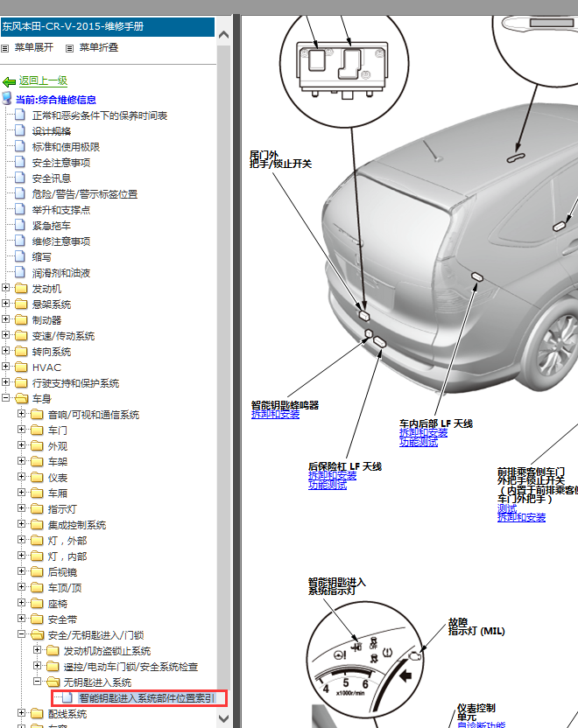Screen dimensions: 578x728
Task: Click the page icon beside 缩写
Action: click(x=20, y=256)
